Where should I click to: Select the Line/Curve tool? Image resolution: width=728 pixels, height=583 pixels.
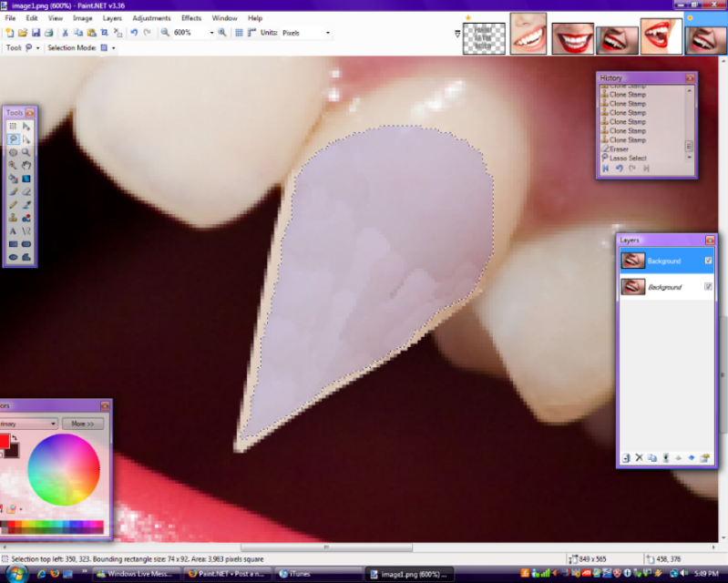[x=26, y=231]
